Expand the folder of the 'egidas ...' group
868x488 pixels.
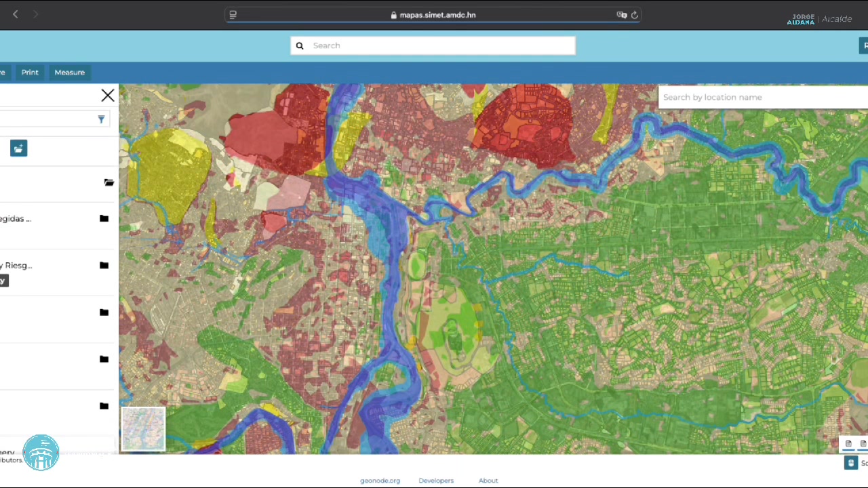coord(104,218)
